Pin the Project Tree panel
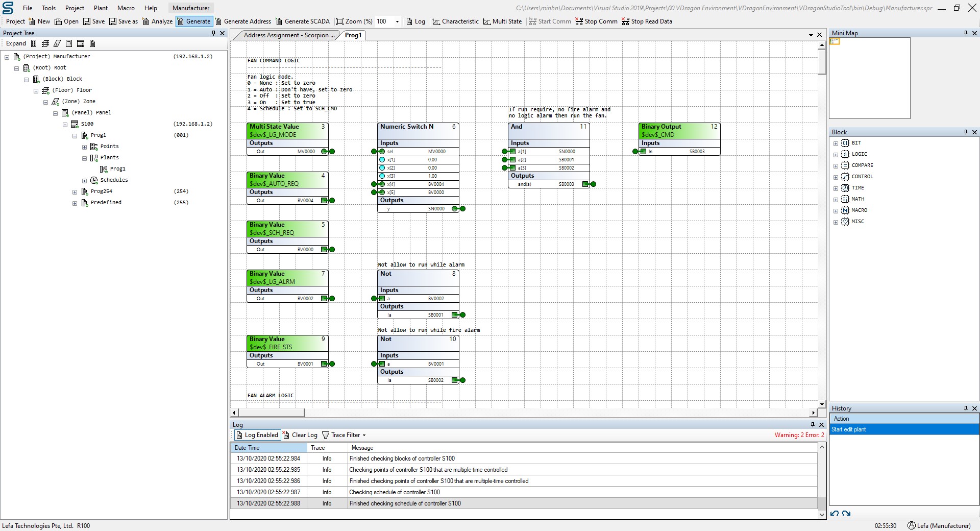Viewport: 980px width, 531px height. pos(214,33)
